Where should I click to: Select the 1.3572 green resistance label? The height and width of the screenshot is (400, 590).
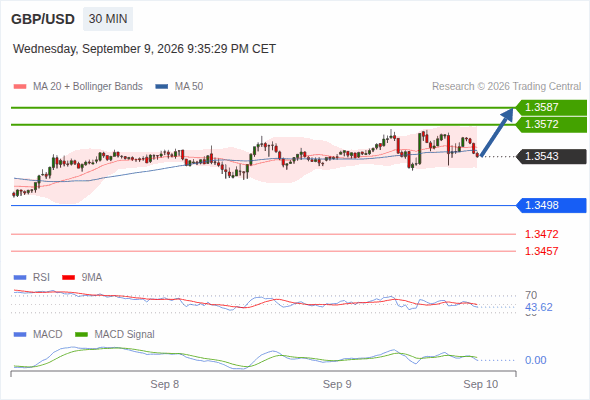551,125
